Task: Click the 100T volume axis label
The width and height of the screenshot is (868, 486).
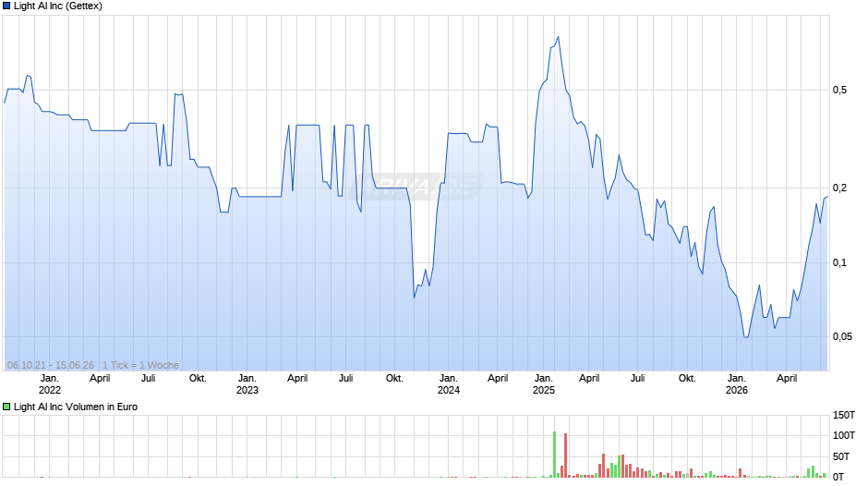Action: click(844, 435)
